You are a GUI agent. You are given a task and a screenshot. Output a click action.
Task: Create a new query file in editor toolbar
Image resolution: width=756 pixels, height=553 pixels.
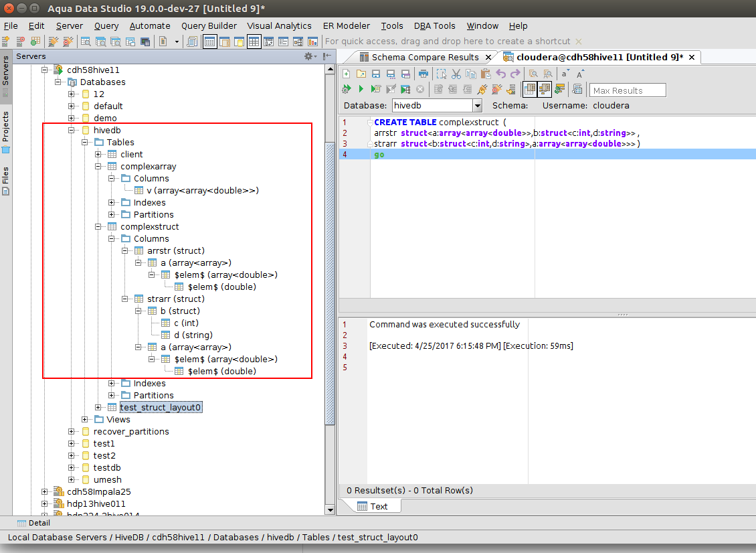click(x=346, y=74)
